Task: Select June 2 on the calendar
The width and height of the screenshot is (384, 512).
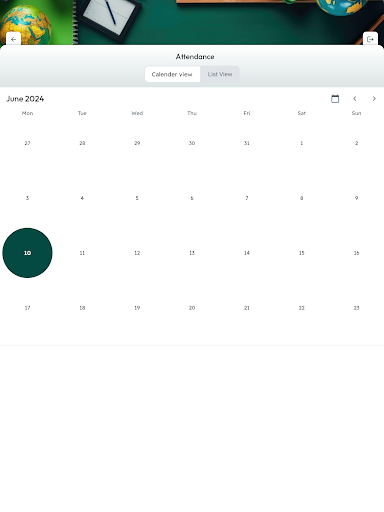Action: 356,143
